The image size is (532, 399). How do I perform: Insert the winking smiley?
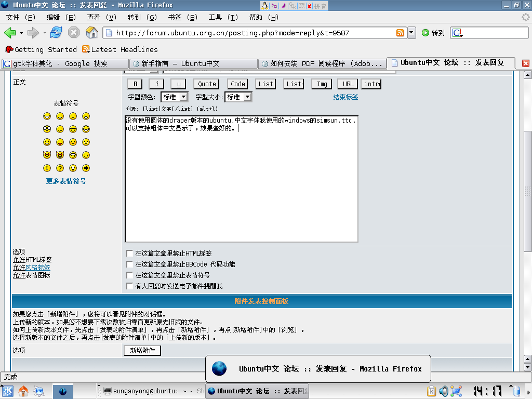tap(86, 155)
